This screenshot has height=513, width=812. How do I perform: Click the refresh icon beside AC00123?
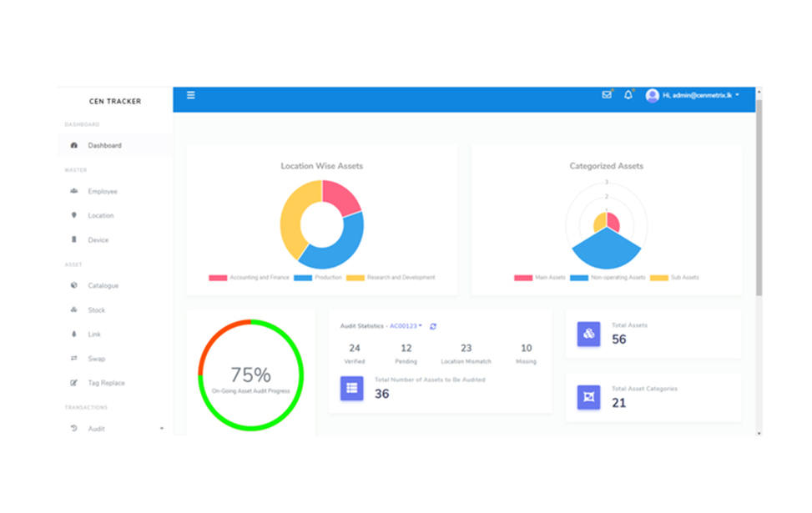tap(433, 326)
